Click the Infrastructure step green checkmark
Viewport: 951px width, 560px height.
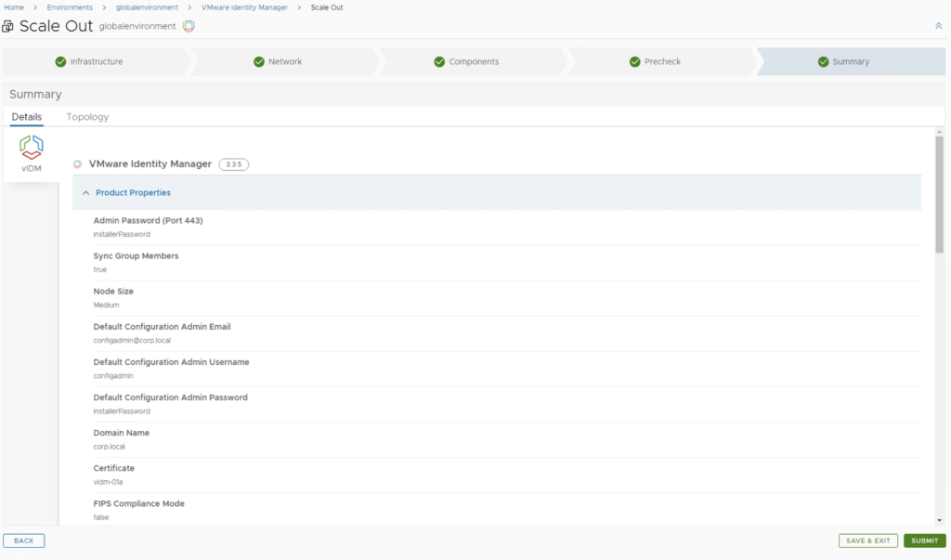60,62
